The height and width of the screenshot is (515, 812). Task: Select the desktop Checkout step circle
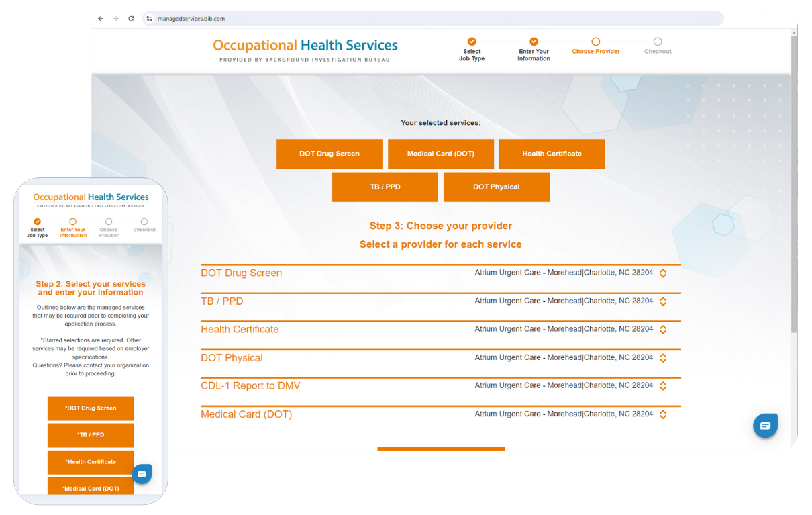658,42
